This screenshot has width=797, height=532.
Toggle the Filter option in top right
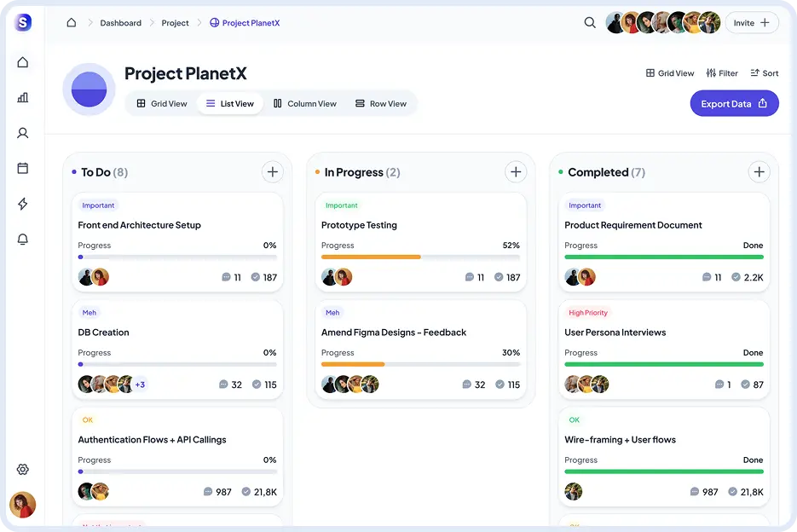[x=722, y=73]
